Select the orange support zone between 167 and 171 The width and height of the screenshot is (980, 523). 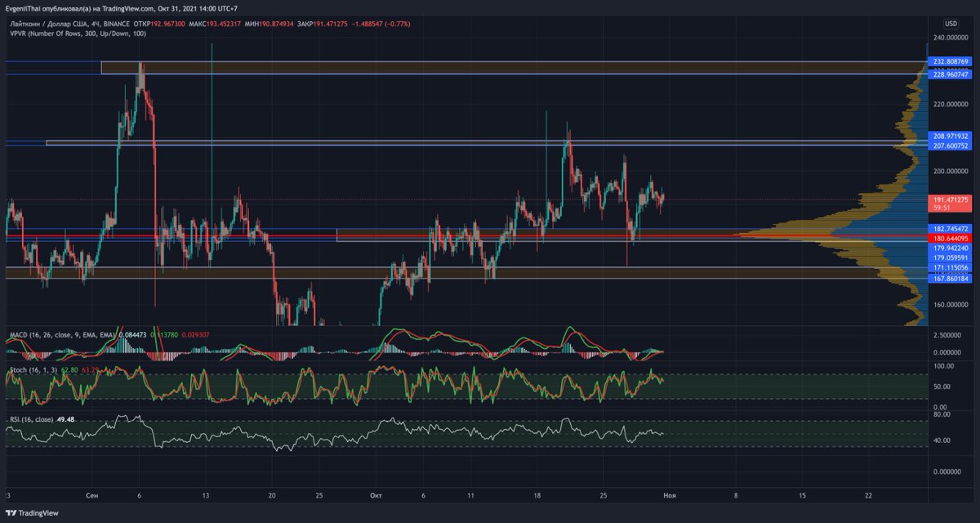tap(465, 273)
